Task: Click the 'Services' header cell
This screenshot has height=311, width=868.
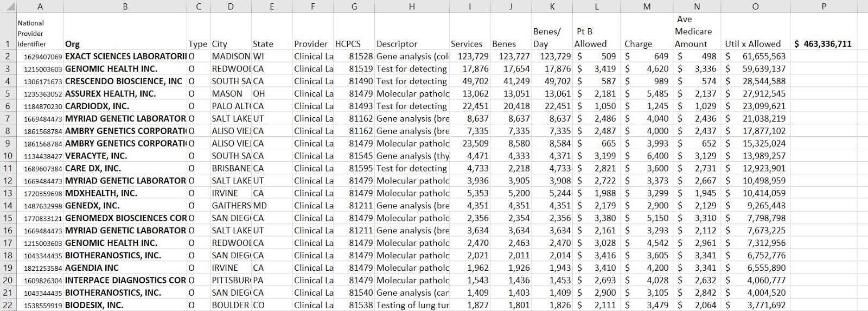Action: tap(470, 31)
